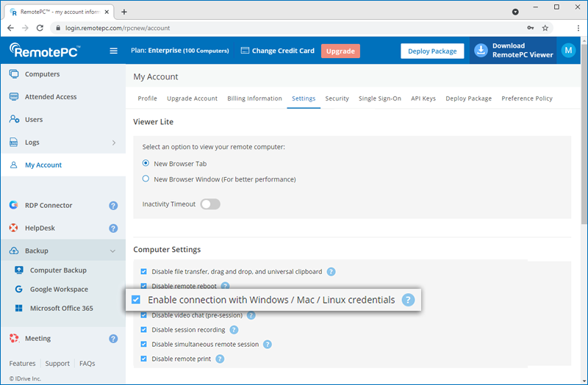The width and height of the screenshot is (588, 385).
Task: Open the user profile avatar M
Action: [567, 50]
